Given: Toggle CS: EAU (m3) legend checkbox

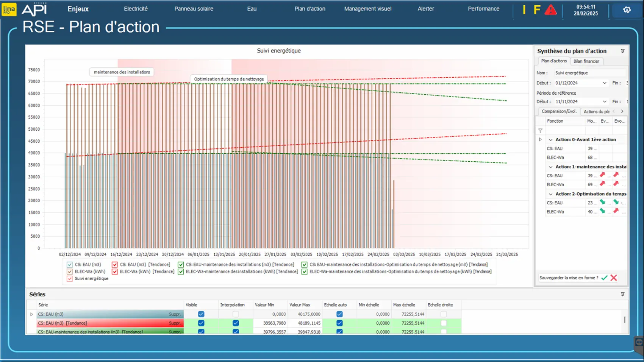Looking at the screenshot, I should (x=70, y=265).
